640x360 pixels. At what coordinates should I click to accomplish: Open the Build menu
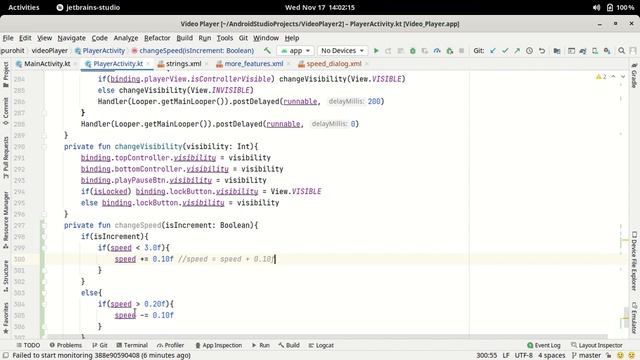click(184, 38)
